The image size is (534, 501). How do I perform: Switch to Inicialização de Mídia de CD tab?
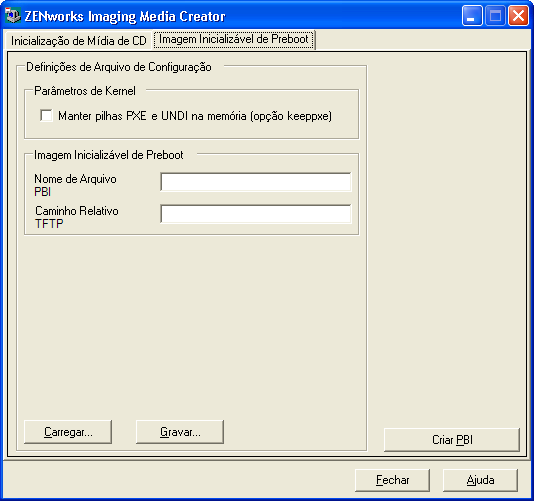click(78, 41)
